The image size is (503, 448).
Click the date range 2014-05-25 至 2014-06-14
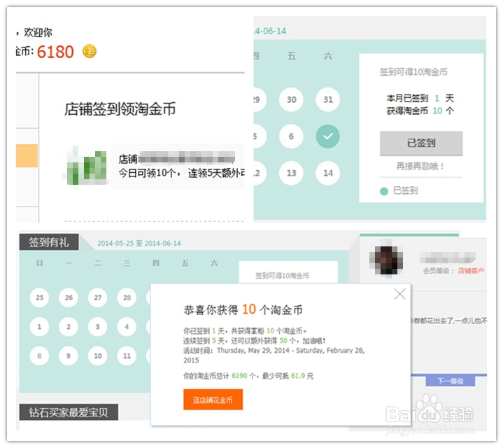coord(139,244)
